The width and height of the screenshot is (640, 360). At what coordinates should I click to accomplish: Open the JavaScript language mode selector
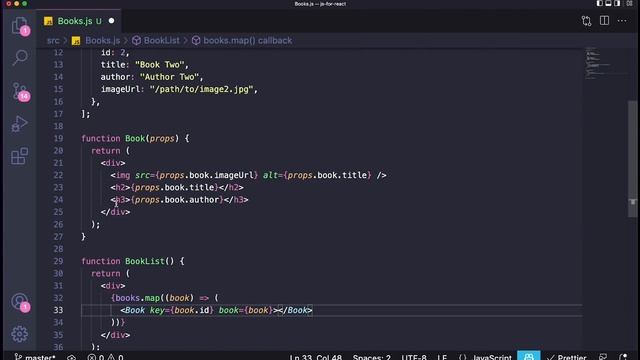point(492,358)
